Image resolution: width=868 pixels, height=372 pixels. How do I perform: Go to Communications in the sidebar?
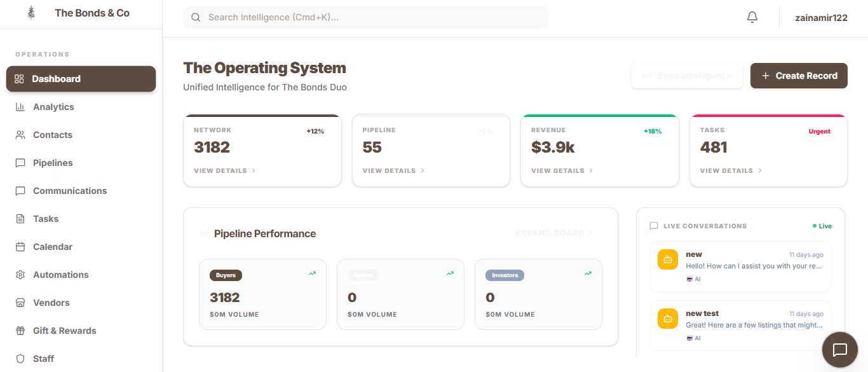pos(70,191)
